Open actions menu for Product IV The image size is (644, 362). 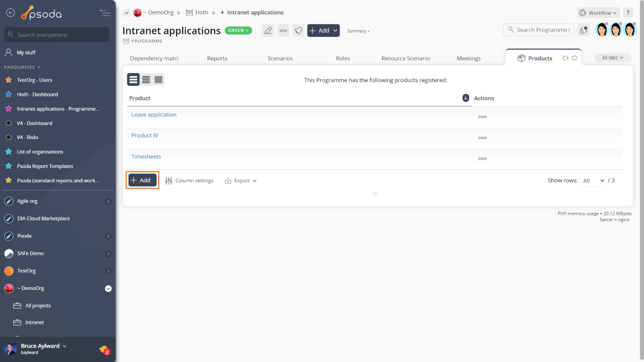[x=483, y=138]
